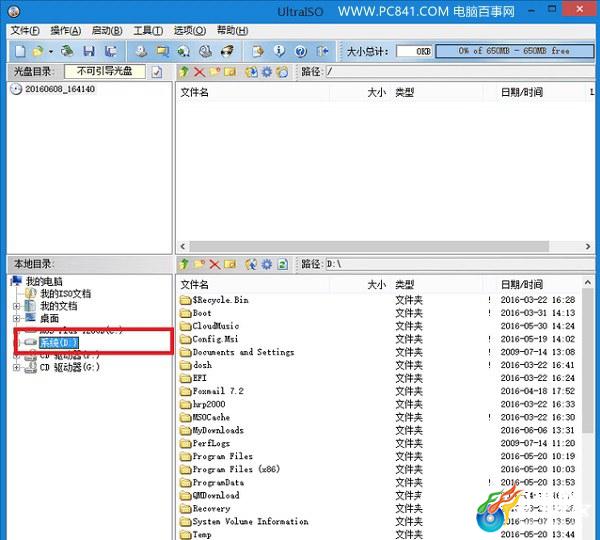Open Help via the question mark icon
Viewport: 600px width, 540px height.
pos(301,51)
